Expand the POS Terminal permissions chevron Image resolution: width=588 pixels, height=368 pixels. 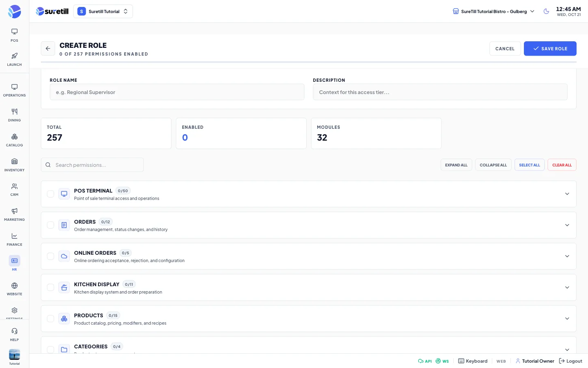567,194
